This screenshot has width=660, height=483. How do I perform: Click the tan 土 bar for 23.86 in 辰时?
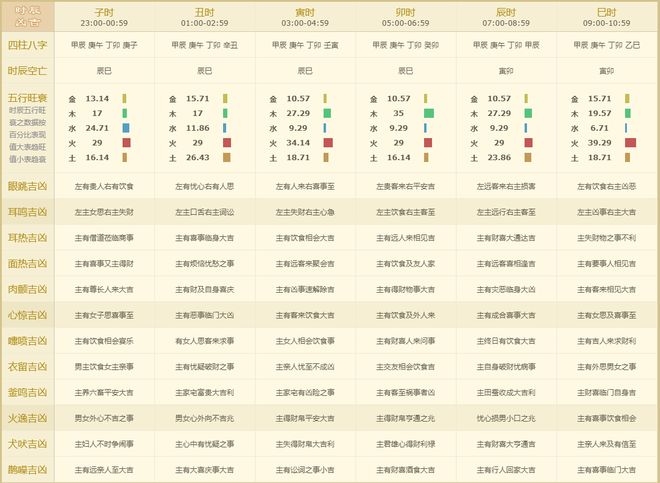tap(528, 157)
